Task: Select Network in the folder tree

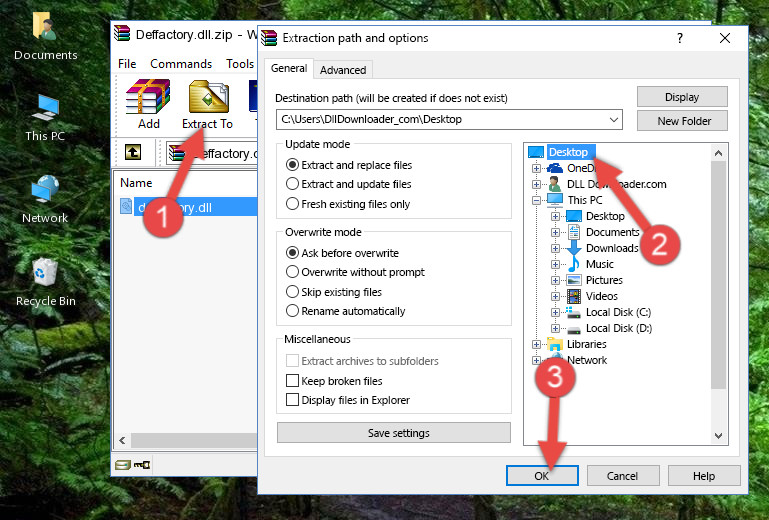Action: point(587,360)
